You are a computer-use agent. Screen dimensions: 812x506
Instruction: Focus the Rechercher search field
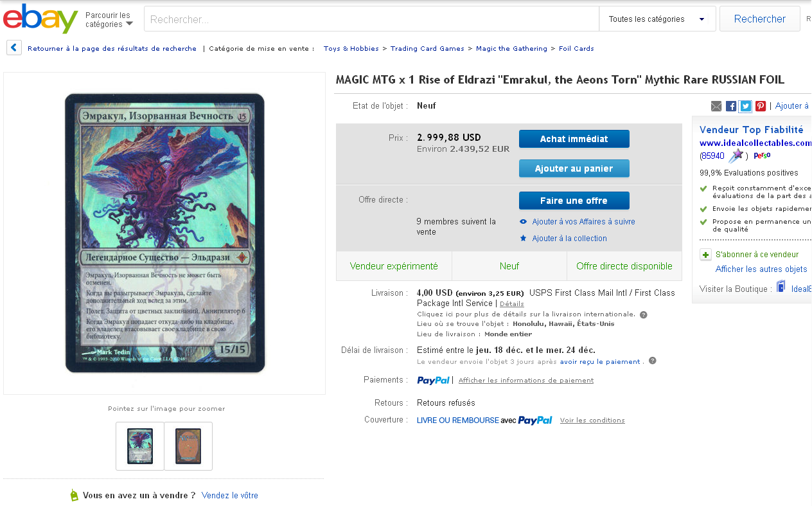371,19
